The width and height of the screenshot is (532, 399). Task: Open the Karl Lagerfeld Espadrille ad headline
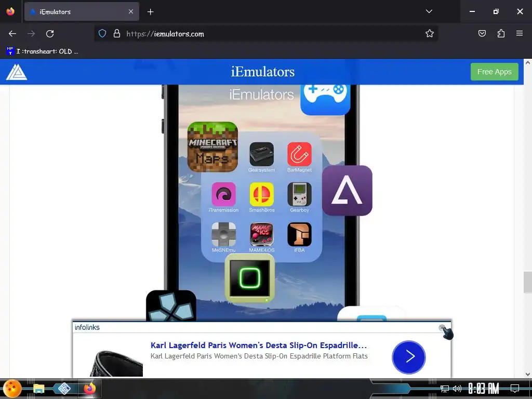click(x=259, y=345)
